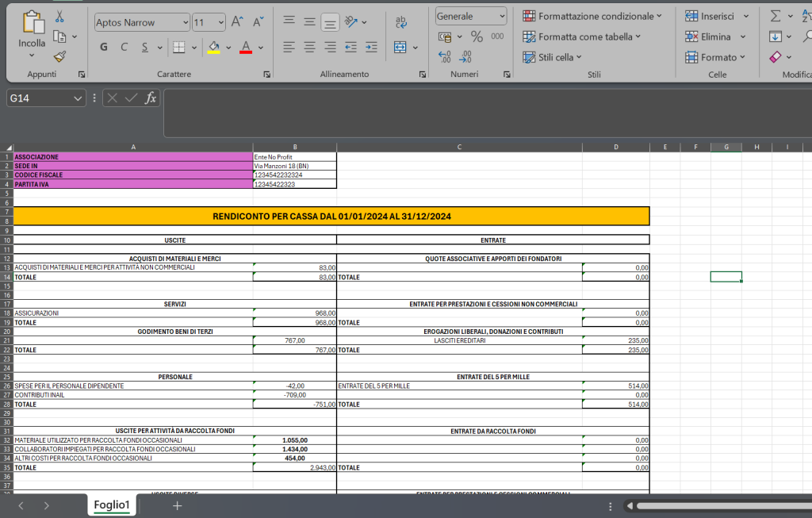This screenshot has height=518, width=812.
Task: Switch to the Foglio1 sheet tab
Action: (x=111, y=505)
